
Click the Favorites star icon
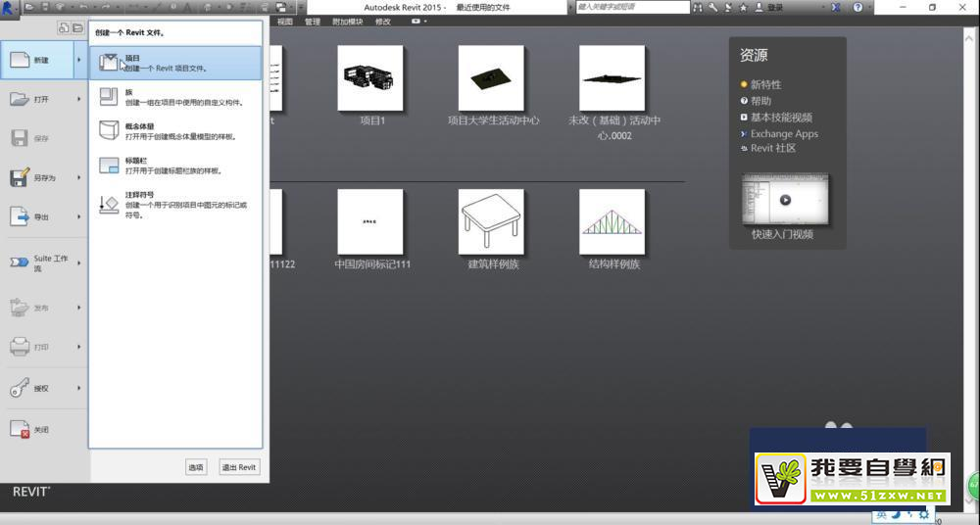(743, 8)
